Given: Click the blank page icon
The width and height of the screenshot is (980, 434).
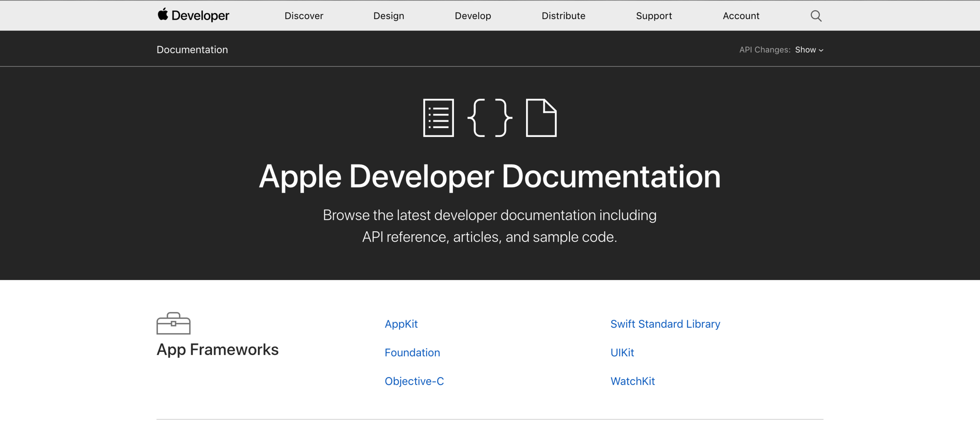Looking at the screenshot, I should click(541, 118).
